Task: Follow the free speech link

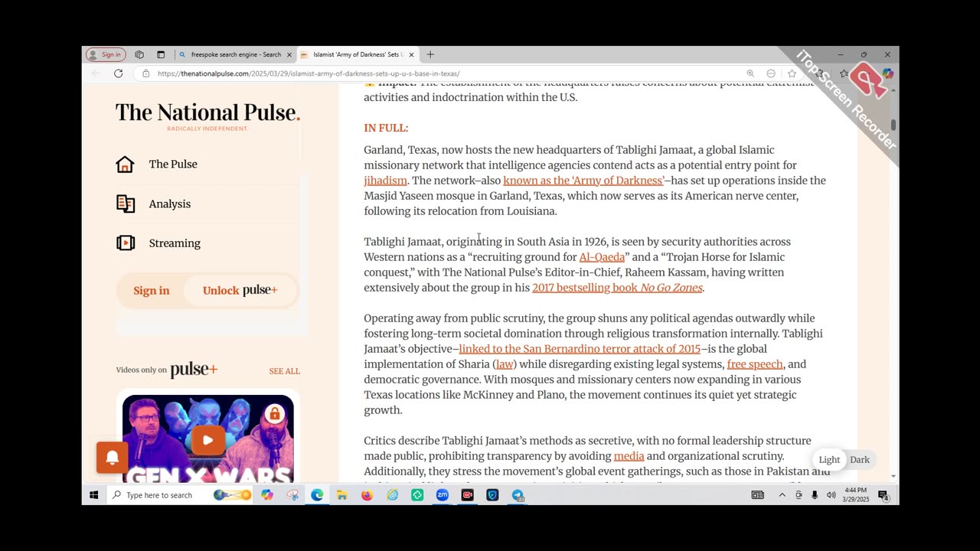Action: point(755,364)
